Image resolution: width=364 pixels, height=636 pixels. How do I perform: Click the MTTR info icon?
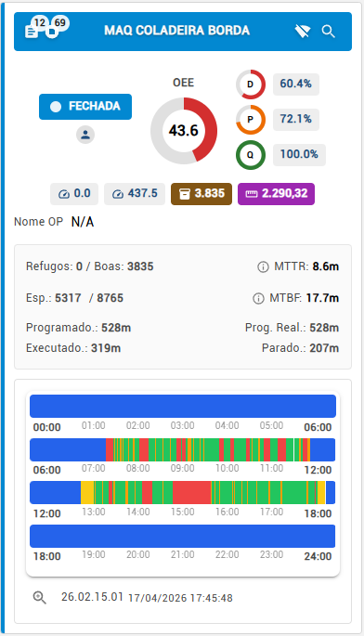(263, 266)
